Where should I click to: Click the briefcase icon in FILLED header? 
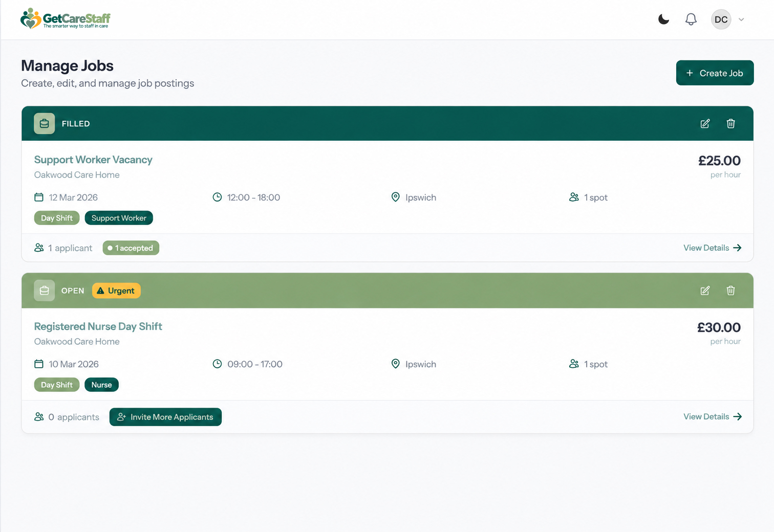click(45, 123)
